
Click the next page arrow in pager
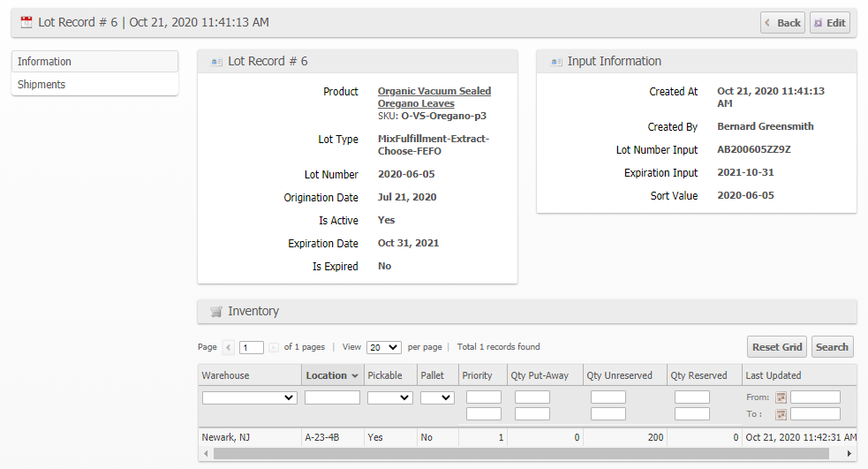point(274,347)
